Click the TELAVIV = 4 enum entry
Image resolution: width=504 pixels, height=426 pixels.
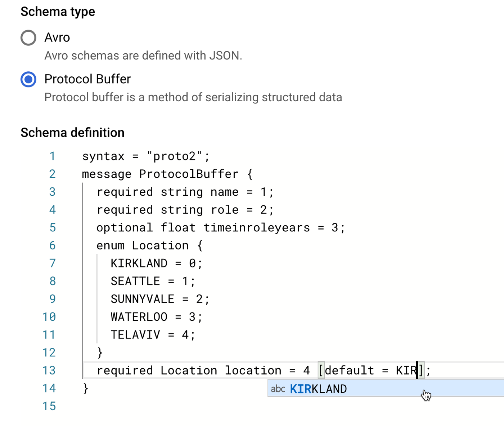(153, 335)
